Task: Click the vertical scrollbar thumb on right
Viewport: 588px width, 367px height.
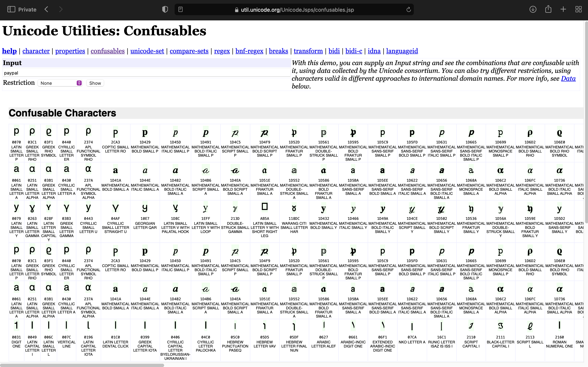Action: click(586, 121)
